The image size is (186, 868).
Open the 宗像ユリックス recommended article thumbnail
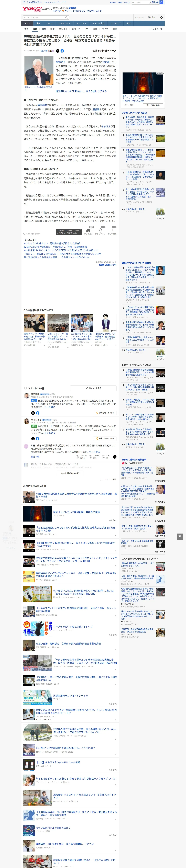click(58, 323)
